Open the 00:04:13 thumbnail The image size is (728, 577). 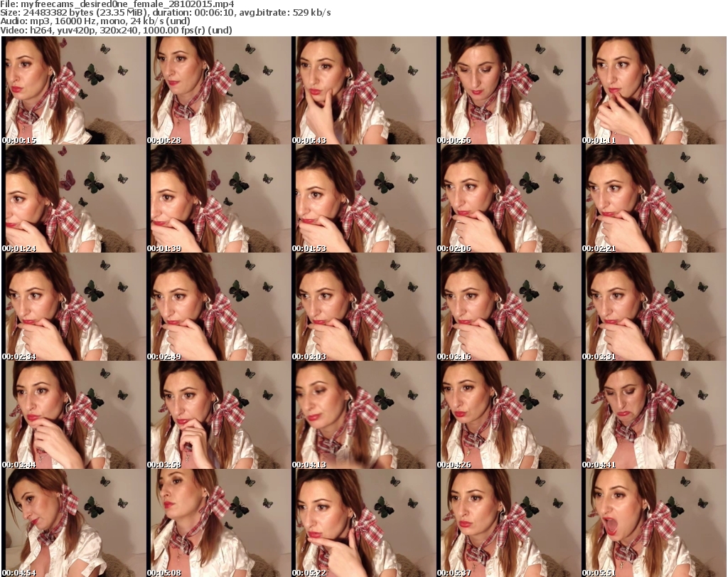[x=363, y=415]
